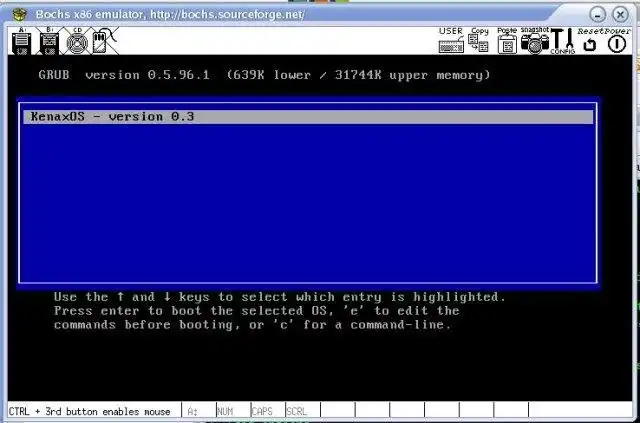Toggle the mouse capture icon

tap(104, 41)
